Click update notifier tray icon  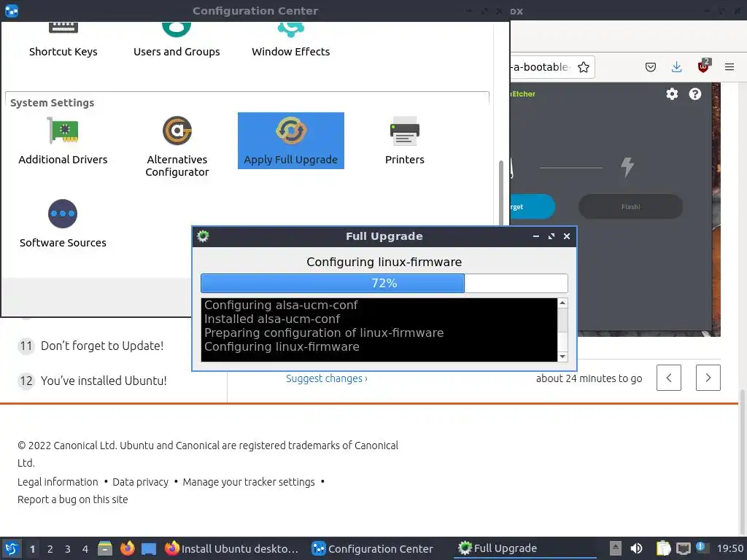tap(702, 548)
